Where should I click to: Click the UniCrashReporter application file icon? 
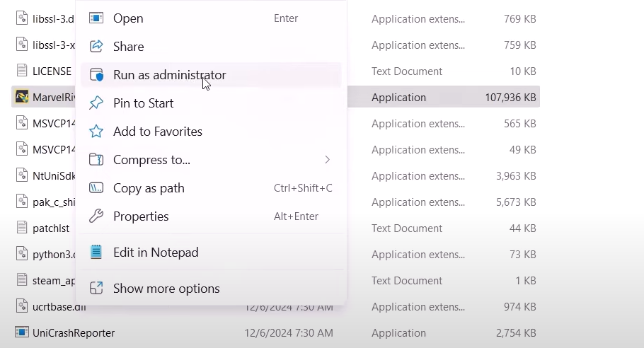pyautogui.click(x=22, y=332)
